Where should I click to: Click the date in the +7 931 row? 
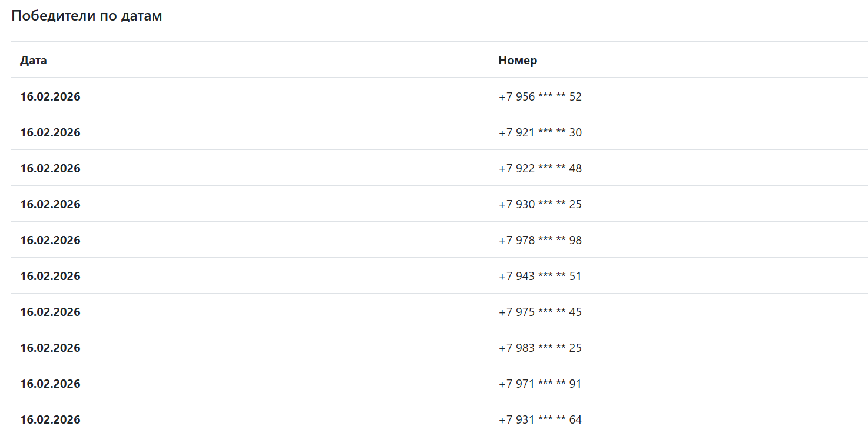pos(50,419)
